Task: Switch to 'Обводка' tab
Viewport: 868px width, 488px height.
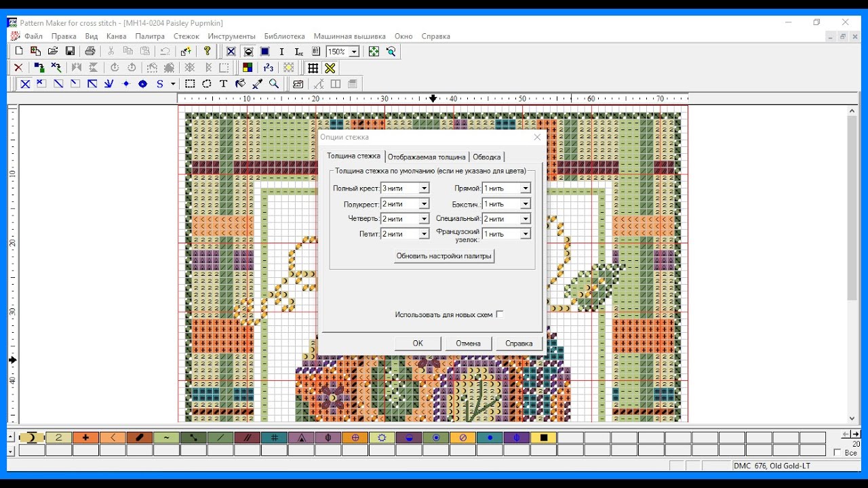Action: pos(486,157)
